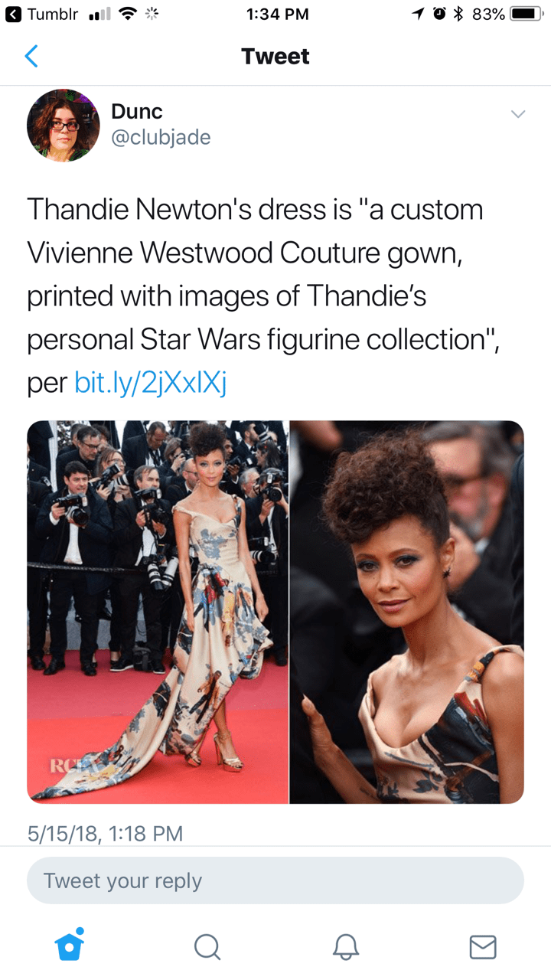Open the full-length red carpet photo
551x980 pixels.
[x=158, y=612]
